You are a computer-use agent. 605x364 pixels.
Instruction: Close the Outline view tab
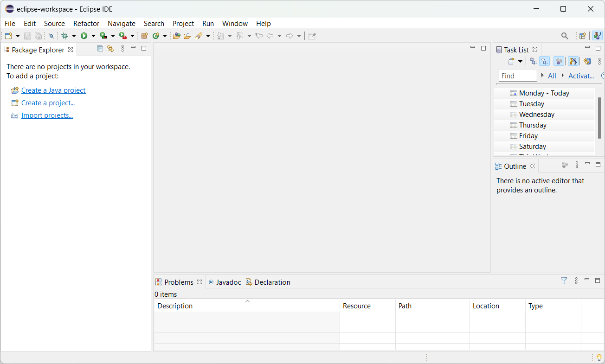532,166
